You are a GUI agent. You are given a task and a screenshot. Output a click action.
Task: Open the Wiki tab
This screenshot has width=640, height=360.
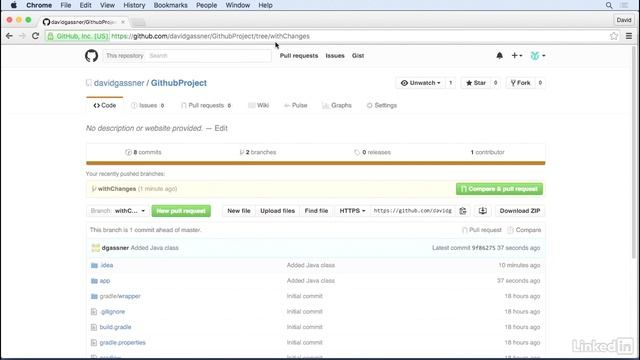tap(258, 105)
